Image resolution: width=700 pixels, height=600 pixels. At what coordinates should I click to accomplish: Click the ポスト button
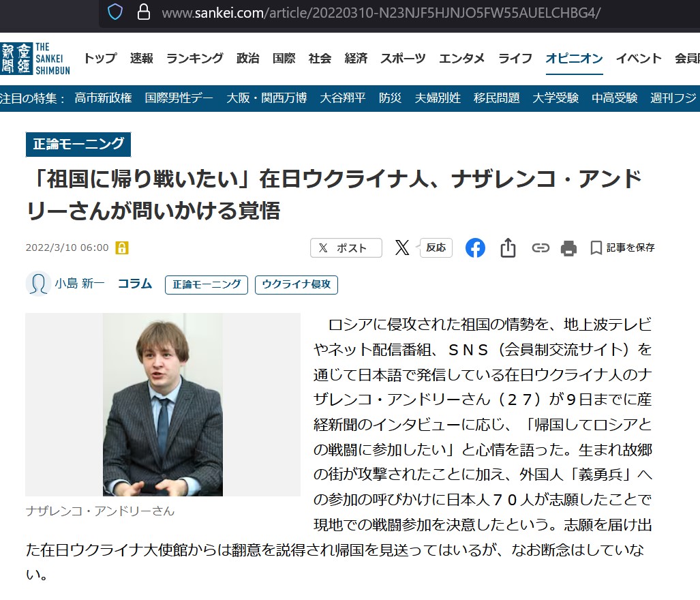coord(346,247)
